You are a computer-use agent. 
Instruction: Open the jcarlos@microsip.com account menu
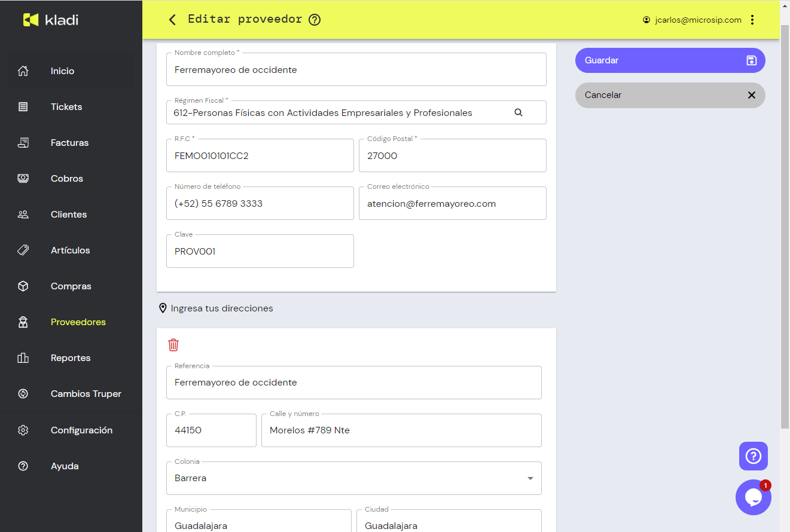tap(692, 20)
